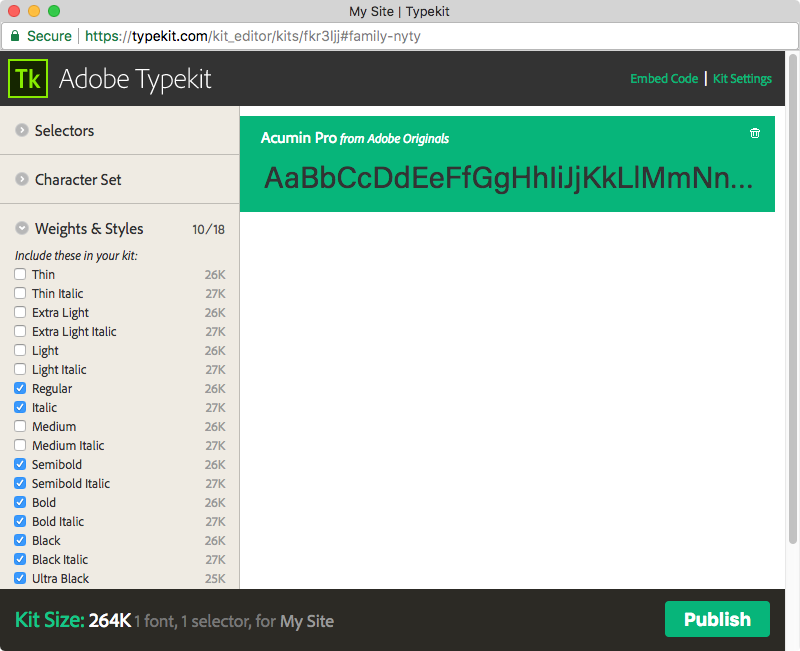The width and height of the screenshot is (800, 651).
Task: Check the Extra Light checkbox
Action: (20, 312)
